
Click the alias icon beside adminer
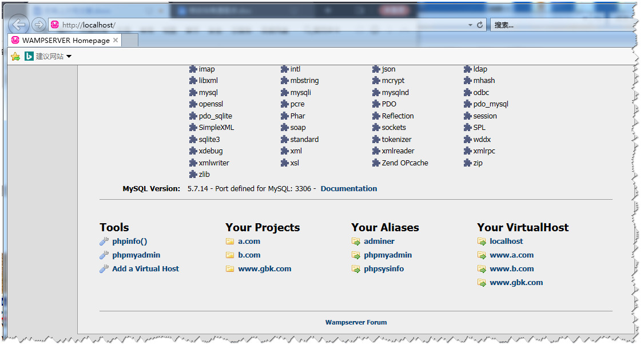point(356,242)
